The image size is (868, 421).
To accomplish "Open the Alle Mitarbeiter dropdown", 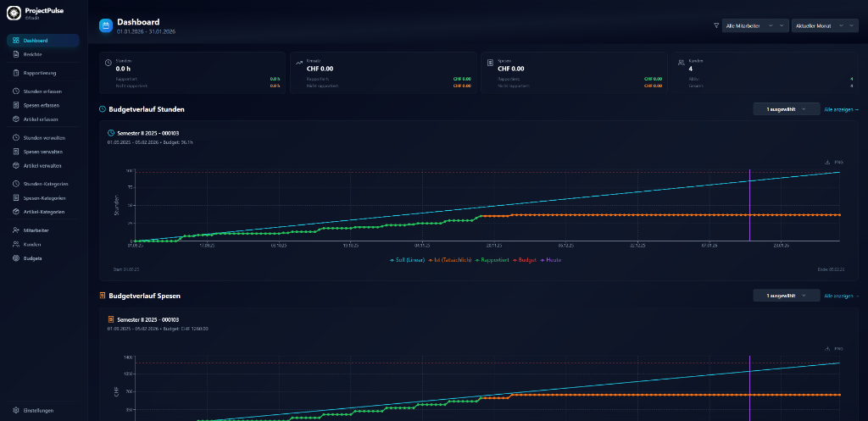I will click(x=755, y=25).
